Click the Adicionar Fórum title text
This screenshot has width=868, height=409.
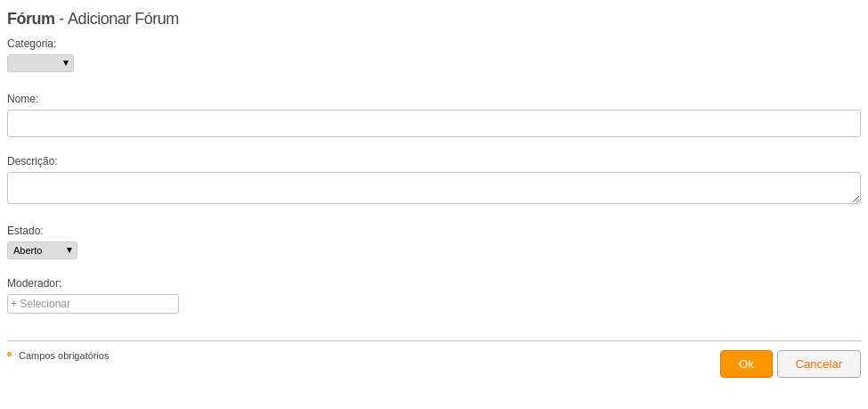(x=123, y=19)
